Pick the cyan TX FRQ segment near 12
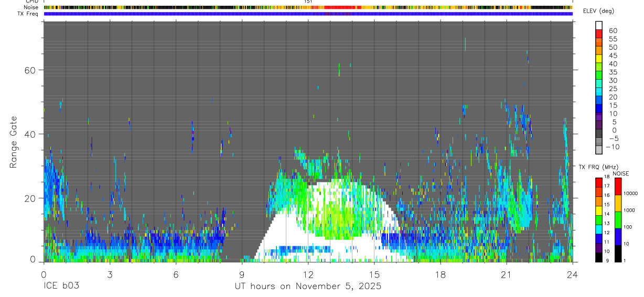Viewport: 644px width, 297px height. coord(599,229)
